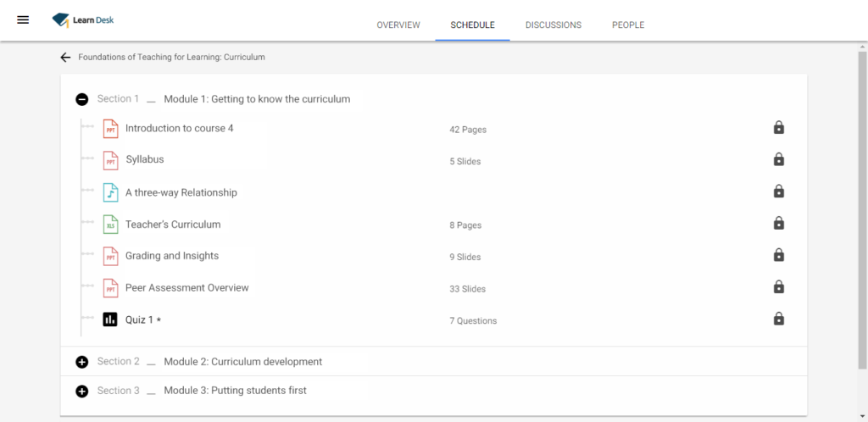
Task: Open the Grading and Insights item
Action: (x=172, y=256)
